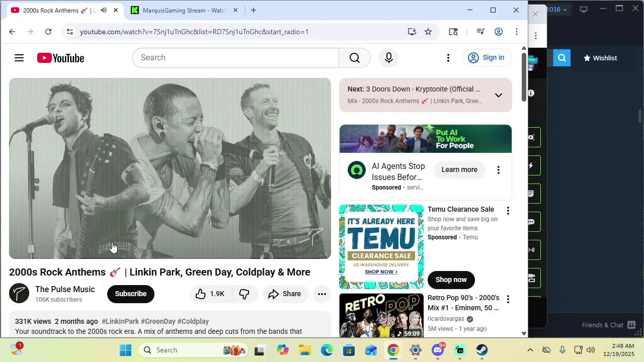Like the video (1.9K thumbs up)

tap(210, 294)
